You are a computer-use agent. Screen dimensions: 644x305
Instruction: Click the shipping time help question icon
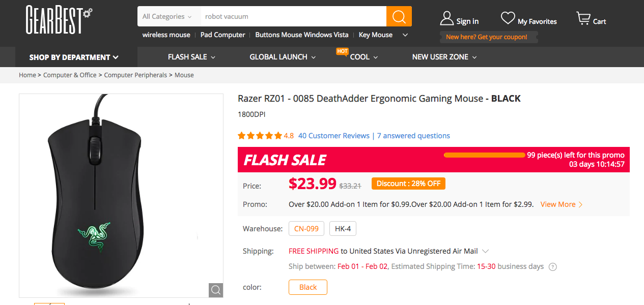click(x=553, y=267)
